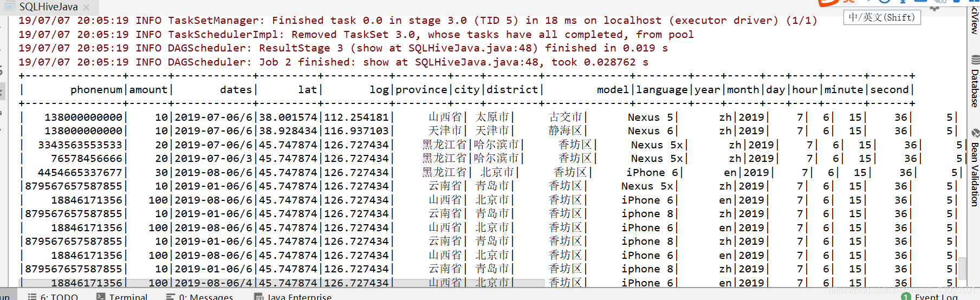Click the second column header

point(890,90)
